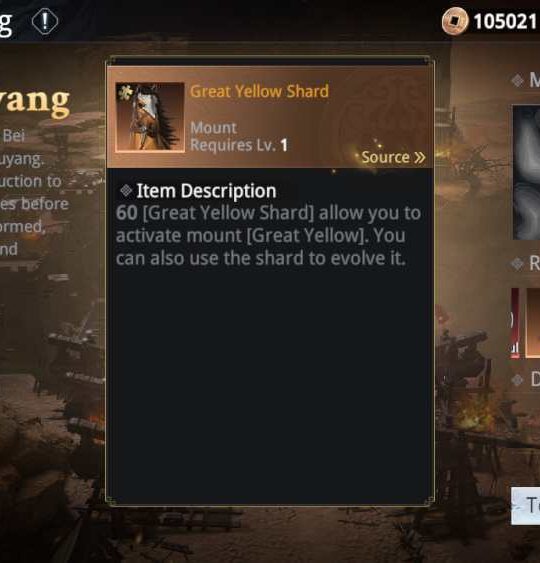
Task: Click the diamond icon beside M heading
Action: click(517, 80)
